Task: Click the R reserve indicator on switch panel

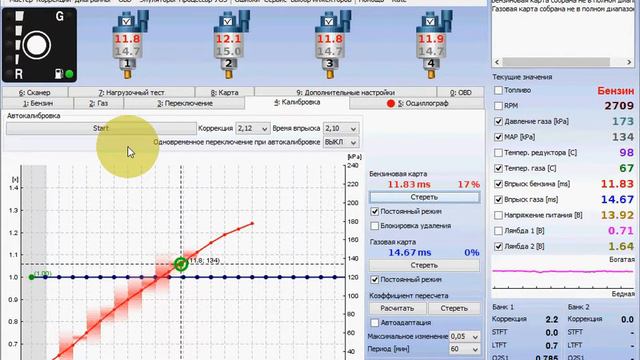Action: [x=19, y=74]
